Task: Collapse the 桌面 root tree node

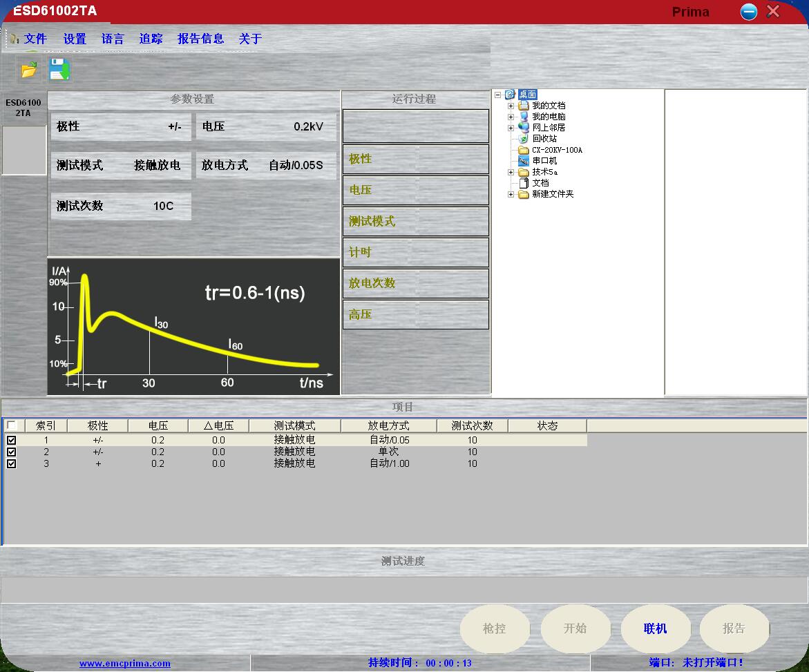Action: (498, 95)
